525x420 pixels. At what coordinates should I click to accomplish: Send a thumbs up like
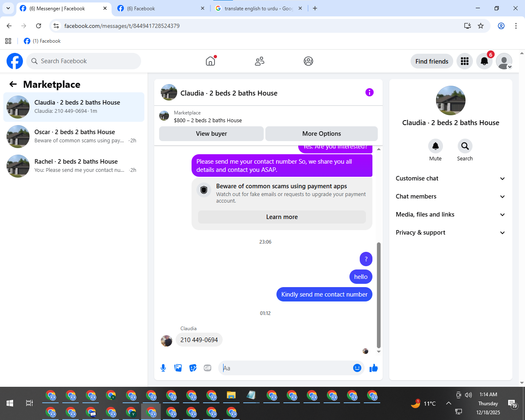point(374,368)
